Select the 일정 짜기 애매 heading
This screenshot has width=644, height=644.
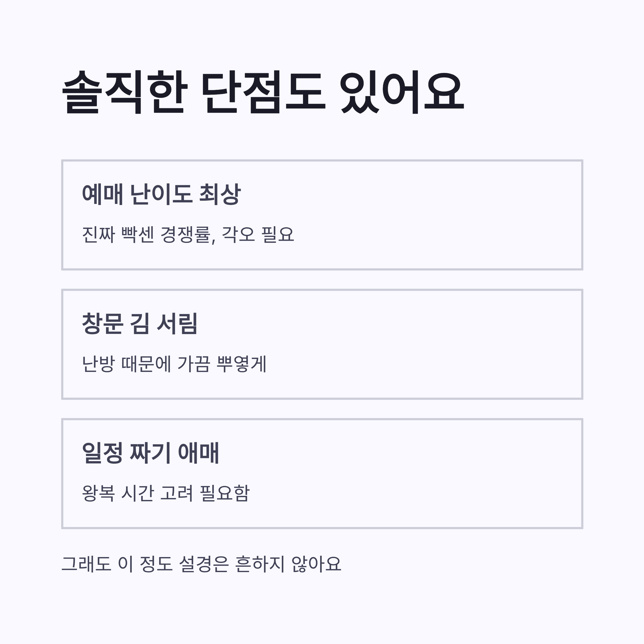tap(150, 453)
